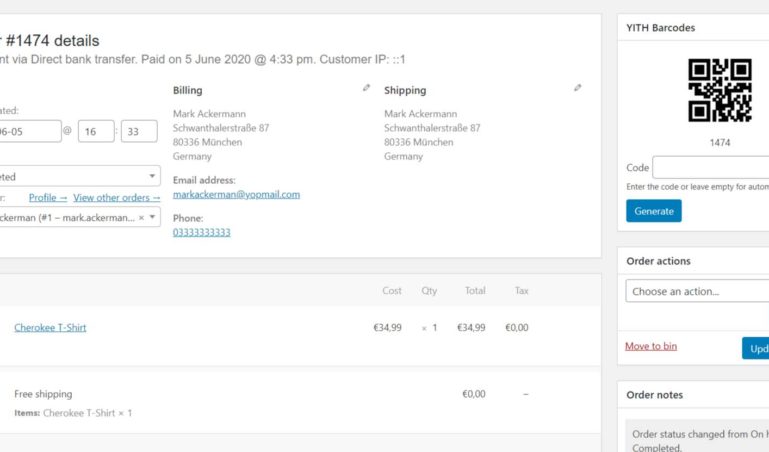Open the Cherokee T-Shirt product link
This screenshot has height=452, width=769.
pos(50,327)
